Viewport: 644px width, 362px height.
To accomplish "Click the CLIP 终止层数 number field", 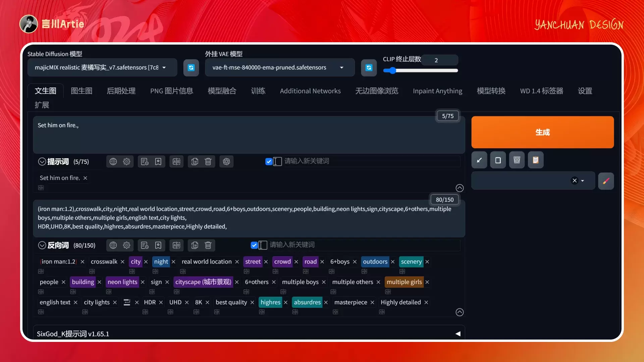I will point(440,60).
